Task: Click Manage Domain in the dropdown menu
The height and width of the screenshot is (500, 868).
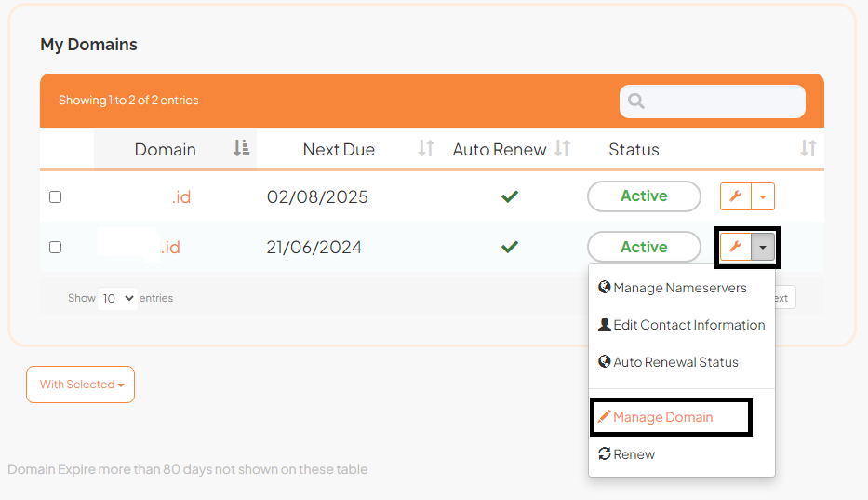Action: tap(662, 417)
